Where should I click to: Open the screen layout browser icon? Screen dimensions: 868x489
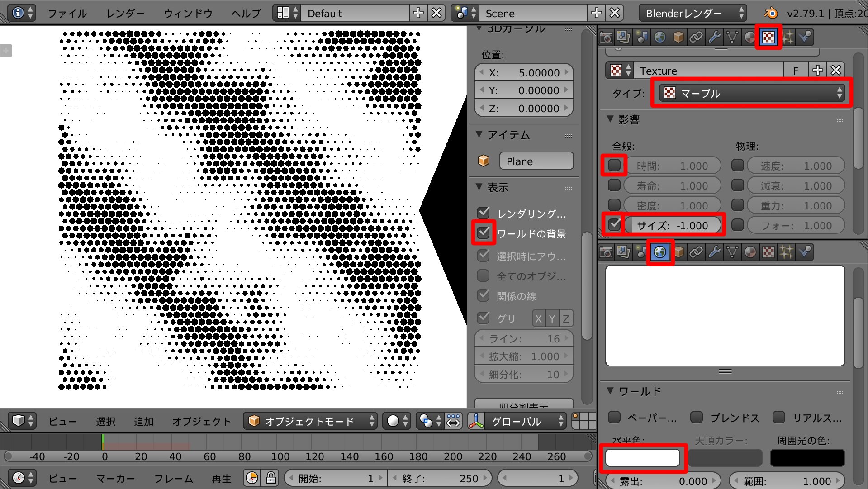[287, 13]
